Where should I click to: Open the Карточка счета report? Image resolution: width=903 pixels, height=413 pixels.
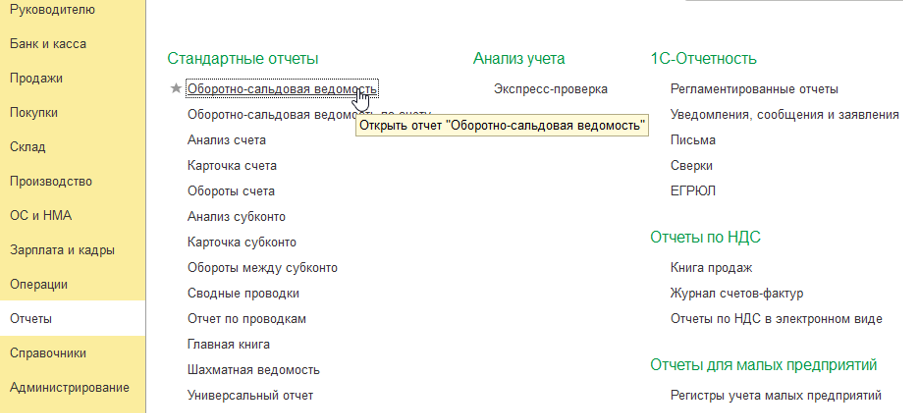click(232, 165)
